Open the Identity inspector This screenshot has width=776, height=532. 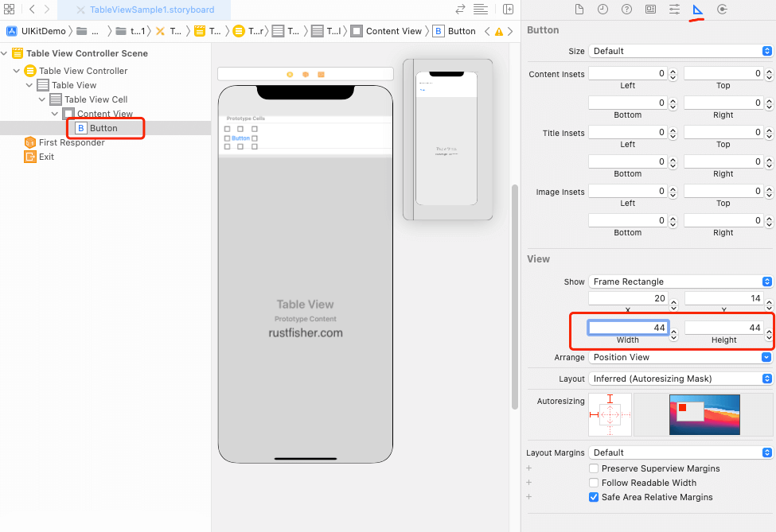(650, 10)
